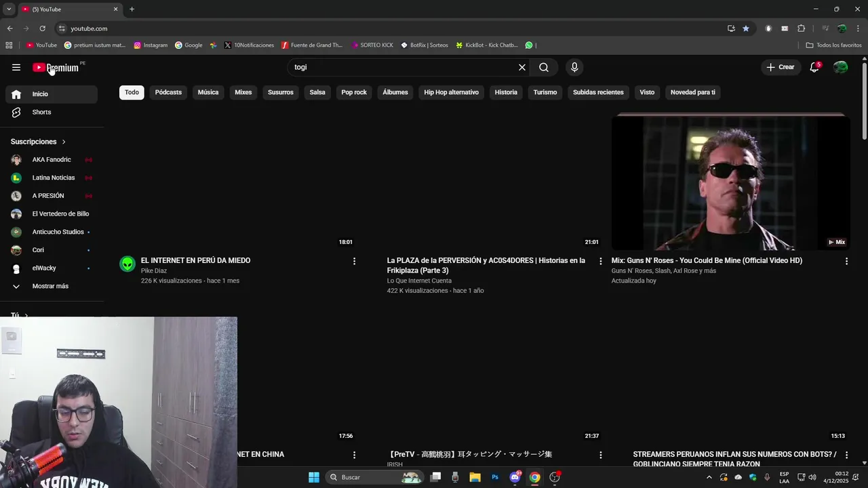This screenshot has width=868, height=488.
Task: Open the Guns N' Roses mix thumbnail
Action: [x=730, y=182]
